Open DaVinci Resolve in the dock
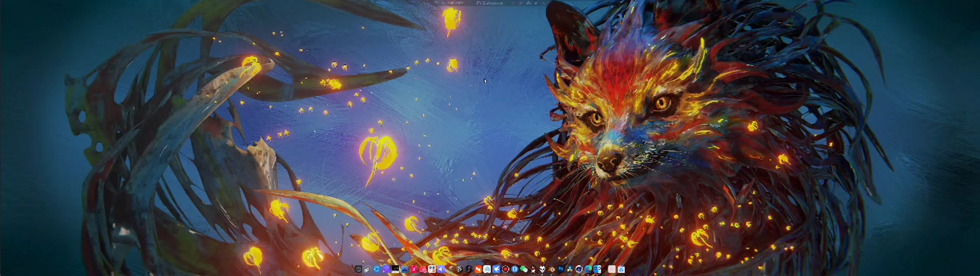 click(x=570, y=269)
